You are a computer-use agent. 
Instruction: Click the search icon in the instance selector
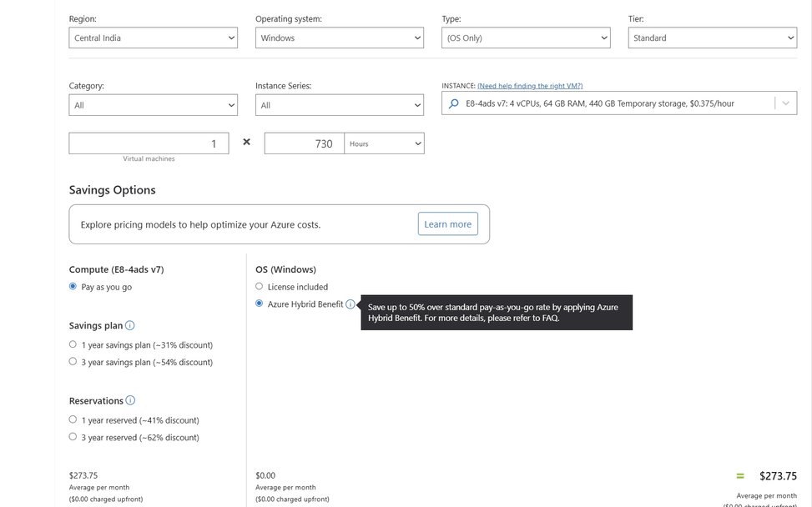click(453, 103)
